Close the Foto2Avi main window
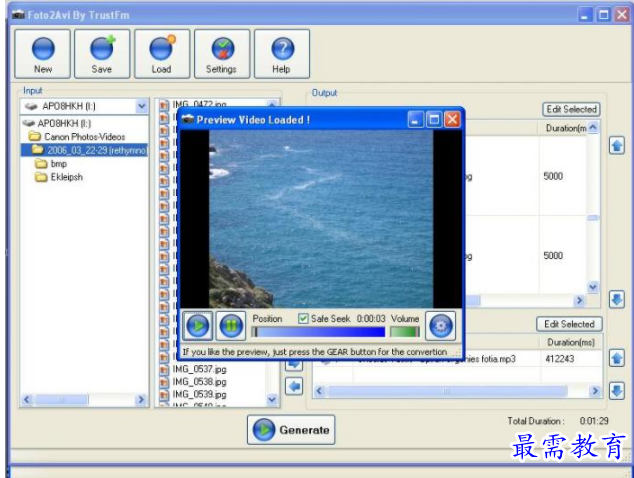 (x=622, y=15)
